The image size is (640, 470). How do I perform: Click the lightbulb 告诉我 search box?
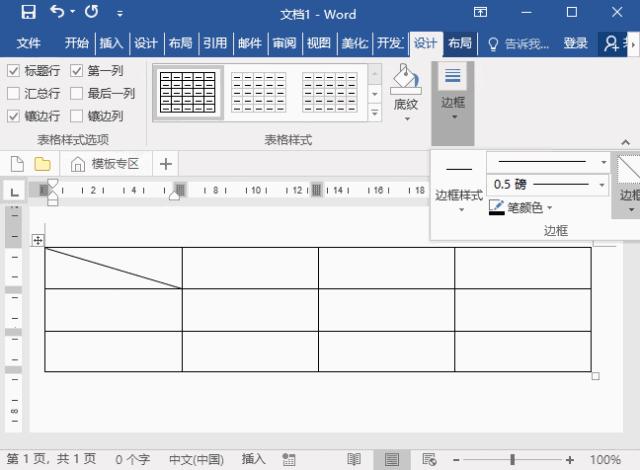click(x=519, y=44)
